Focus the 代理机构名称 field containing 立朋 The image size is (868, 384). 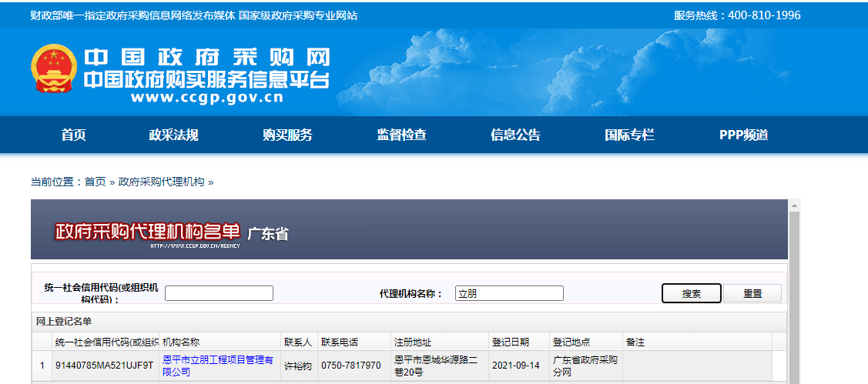point(509,293)
